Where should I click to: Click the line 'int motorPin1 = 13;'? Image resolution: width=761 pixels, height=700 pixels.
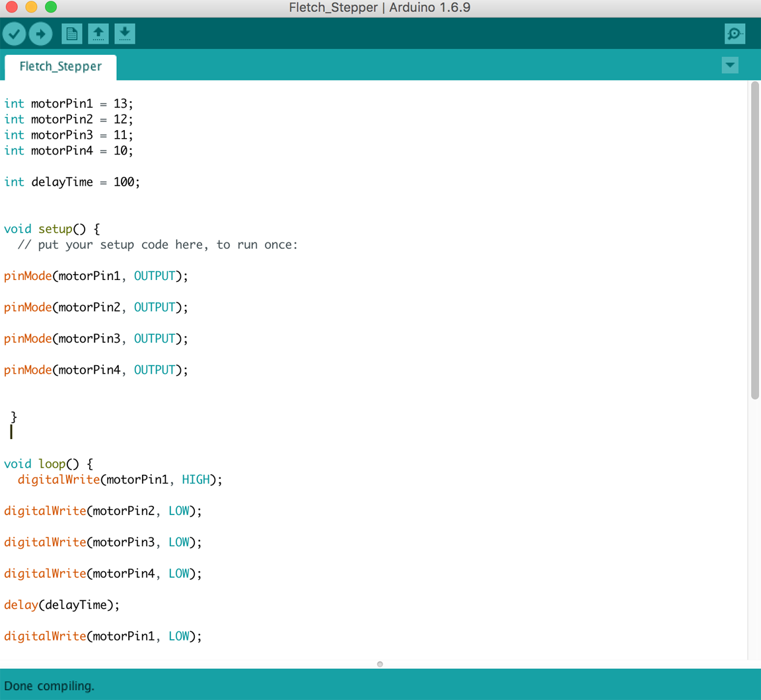click(x=69, y=104)
